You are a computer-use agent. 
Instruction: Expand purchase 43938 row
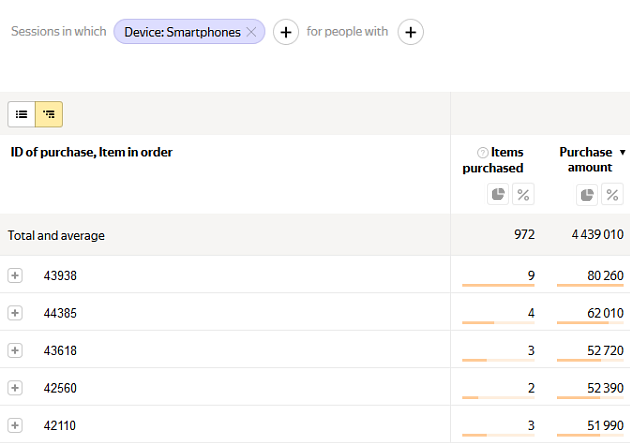pos(15,276)
